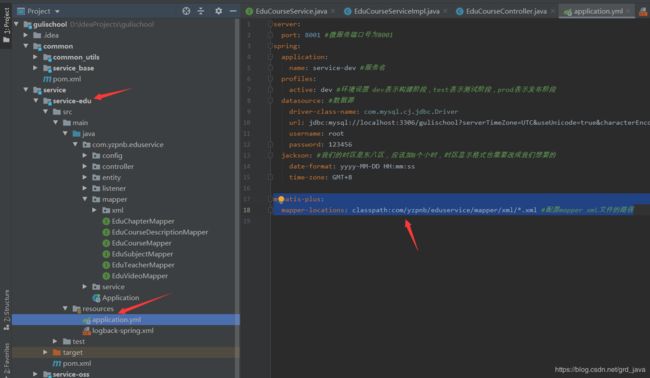Open EduCourseMapper interface
This screenshot has width=650, height=378.
(x=137, y=243)
